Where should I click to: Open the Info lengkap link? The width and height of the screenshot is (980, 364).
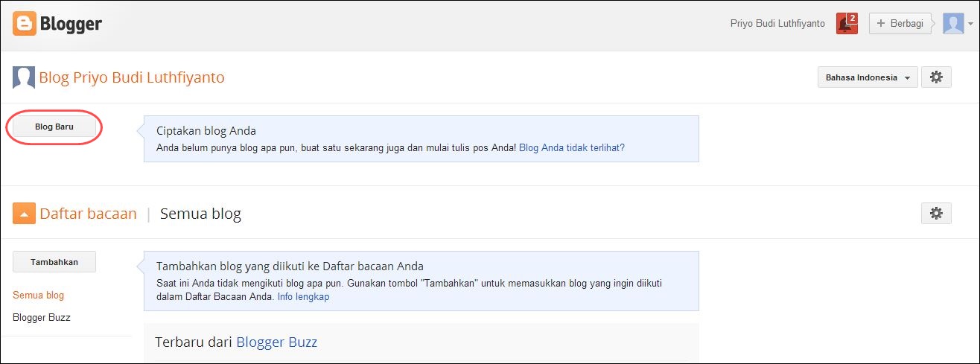pyautogui.click(x=303, y=296)
